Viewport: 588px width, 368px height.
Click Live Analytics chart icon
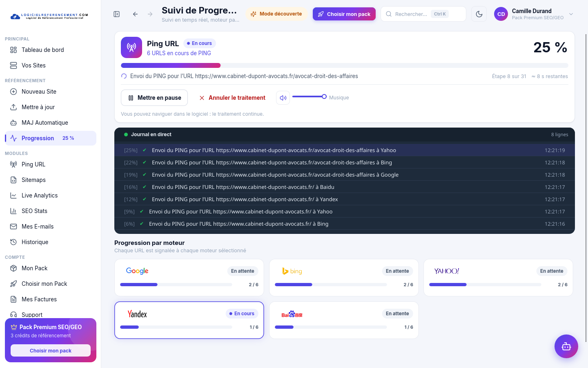click(13, 195)
